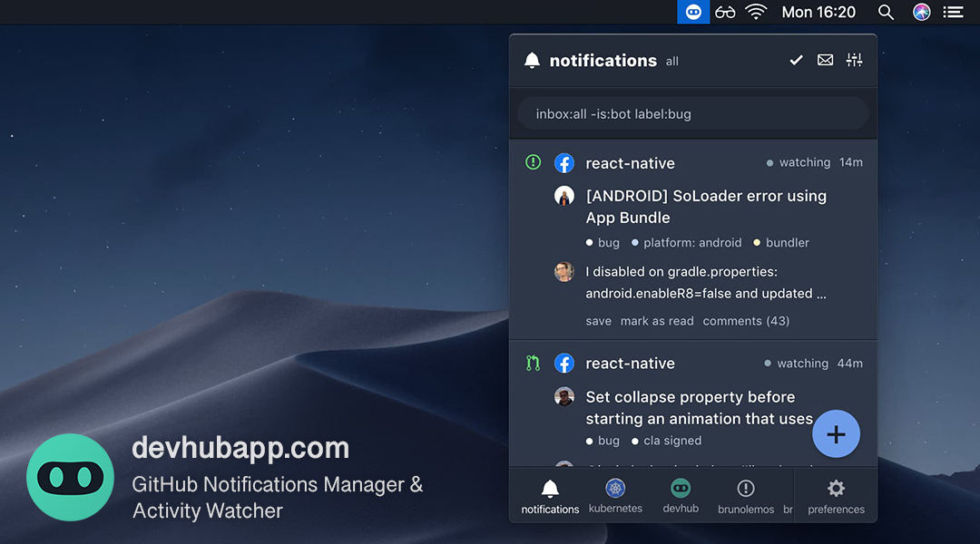Click Facebook avatar on 14m react-native card
This screenshot has height=544, width=980.
[563, 163]
